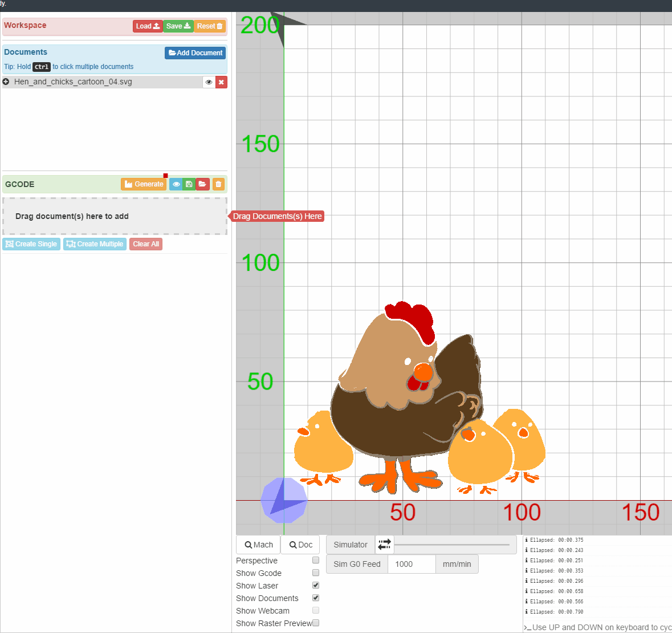Screen dimensions: 672x633
Task: Add a new document
Action: pyautogui.click(x=195, y=52)
